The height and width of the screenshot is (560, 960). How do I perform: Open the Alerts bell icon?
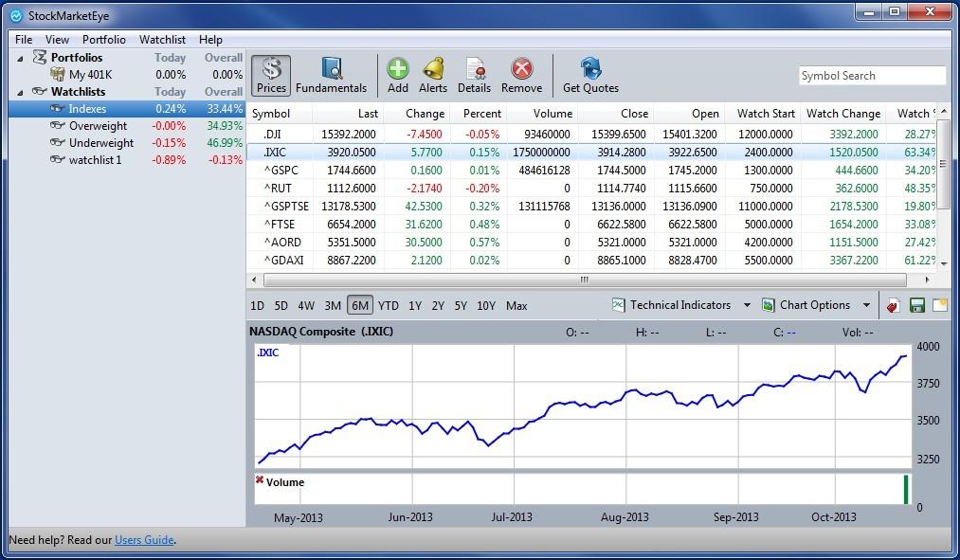tap(433, 75)
